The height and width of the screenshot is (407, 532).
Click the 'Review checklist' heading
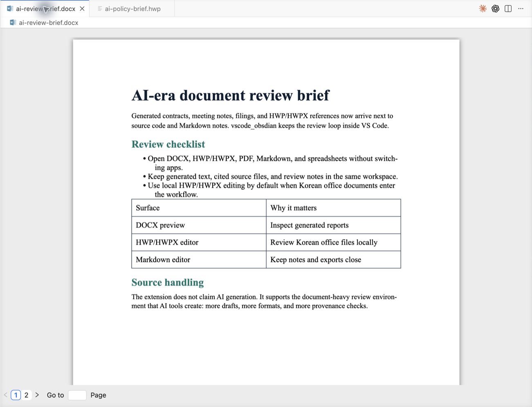coord(168,144)
